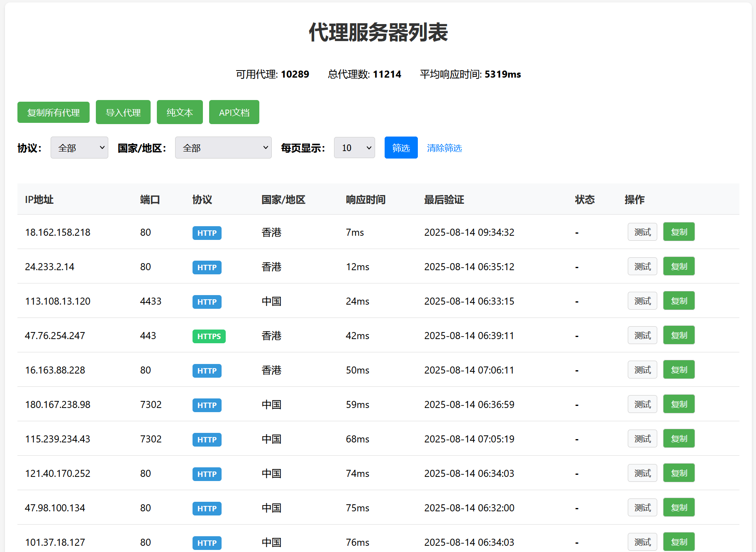The height and width of the screenshot is (552, 756).
Task: Select the 纯文本 button
Action: (x=180, y=112)
